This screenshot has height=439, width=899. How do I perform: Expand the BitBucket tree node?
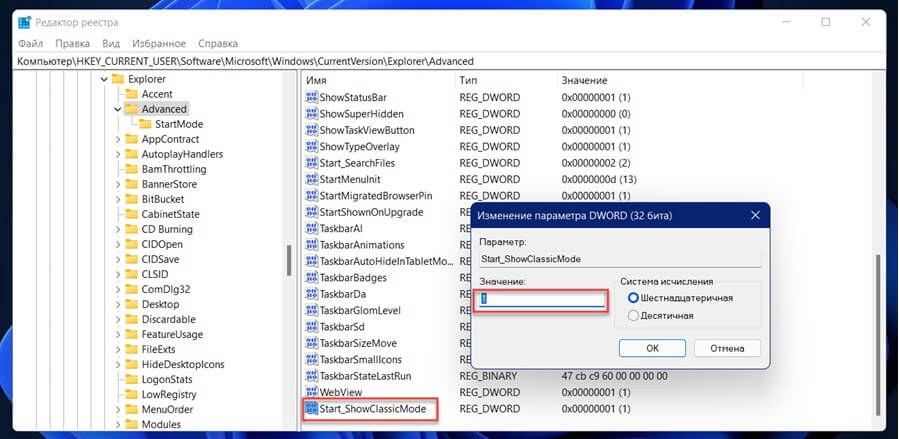tap(118, 199)
